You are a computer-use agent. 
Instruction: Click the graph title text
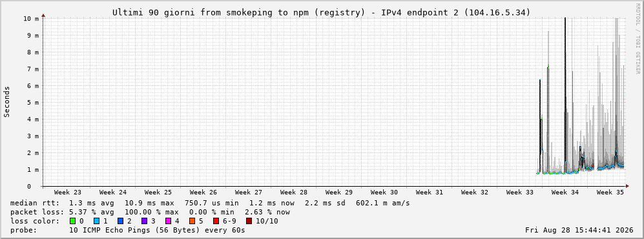[x=322, y=13]
